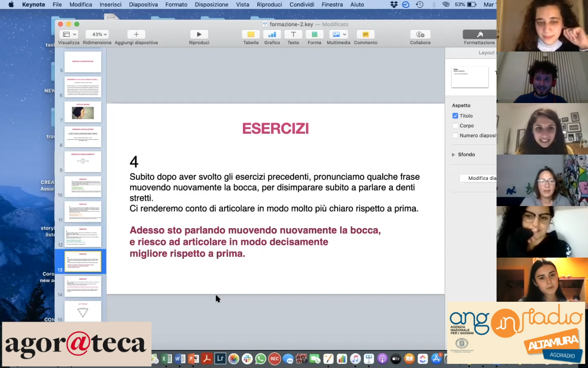Click the Modifica diapositiva master button
Screen dimensions: 588x368
(478, 178)
